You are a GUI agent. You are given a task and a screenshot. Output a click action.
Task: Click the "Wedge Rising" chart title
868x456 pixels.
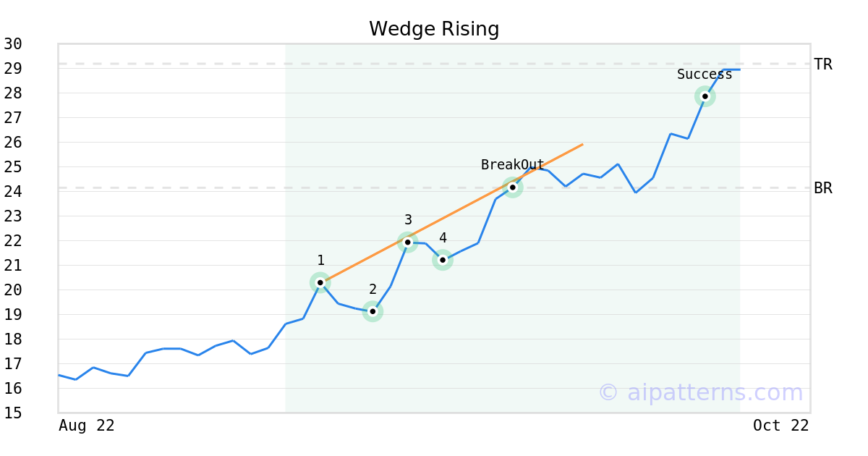tap(434, 29)
